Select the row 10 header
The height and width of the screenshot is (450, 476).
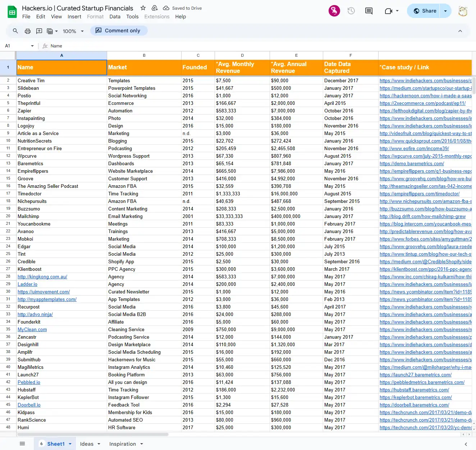pyautogui.click(x=8, y=141)
